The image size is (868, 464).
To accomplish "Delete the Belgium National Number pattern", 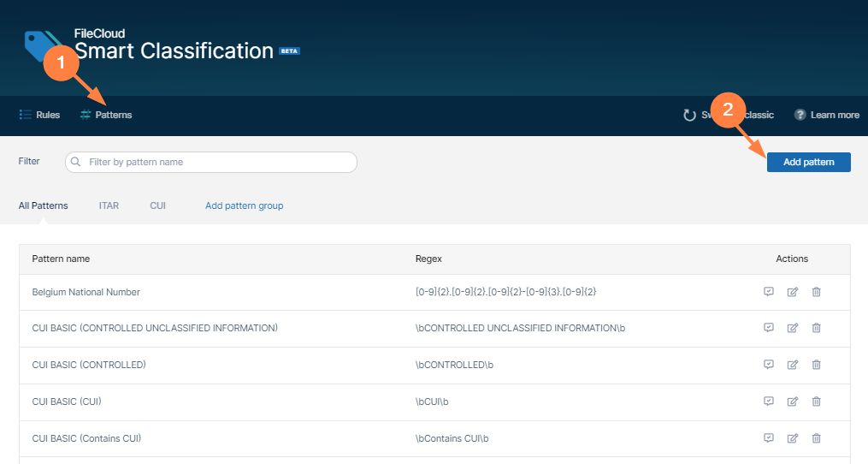I will click(816, 292).
